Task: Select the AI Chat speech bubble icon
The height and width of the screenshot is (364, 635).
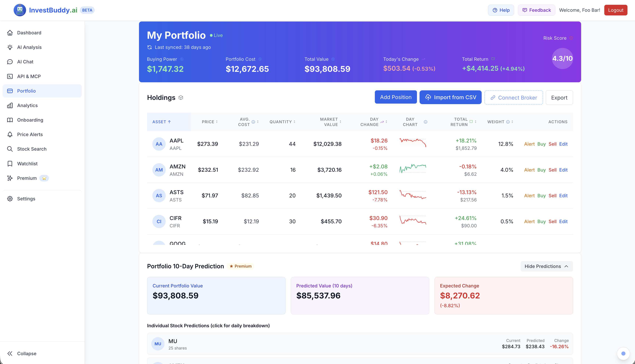Action: coord(10,62)
